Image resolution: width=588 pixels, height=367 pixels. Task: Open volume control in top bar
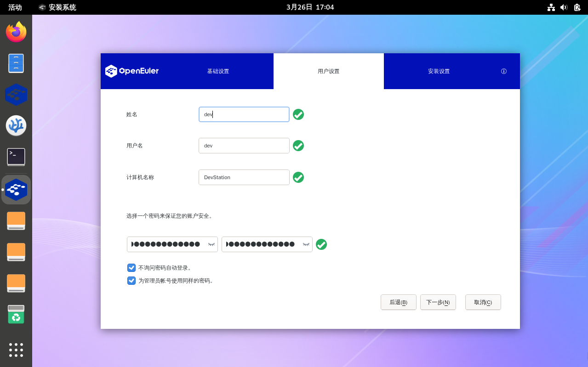tap(564, 7)
